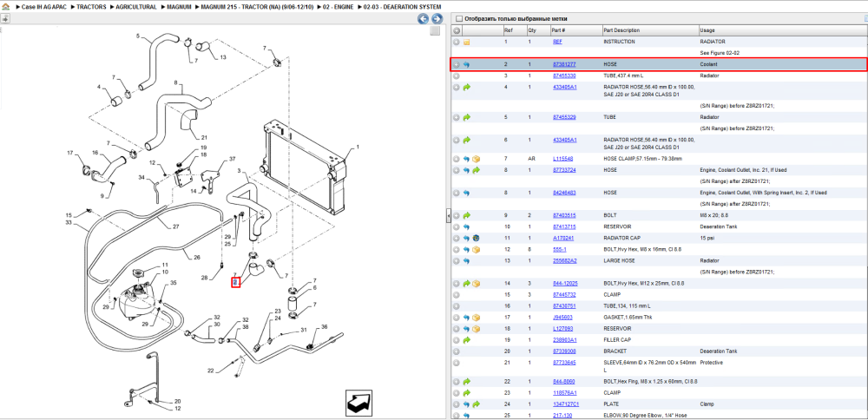Click green arrow icon on part 87733724 row
Screen dimensions: 868x420
coord(476,170)
